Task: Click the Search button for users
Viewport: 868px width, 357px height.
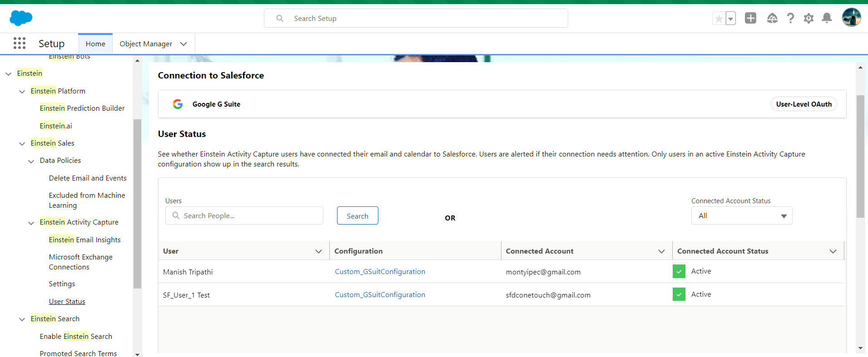Action: point(357,216)
